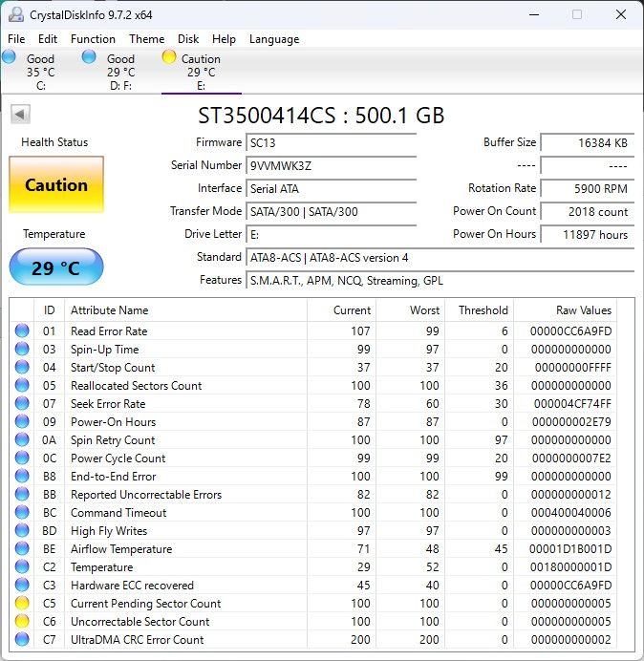Click blue status icon for Command Timeout
The height and width of the screenshot is (661, 644).
tap(22, 512)
